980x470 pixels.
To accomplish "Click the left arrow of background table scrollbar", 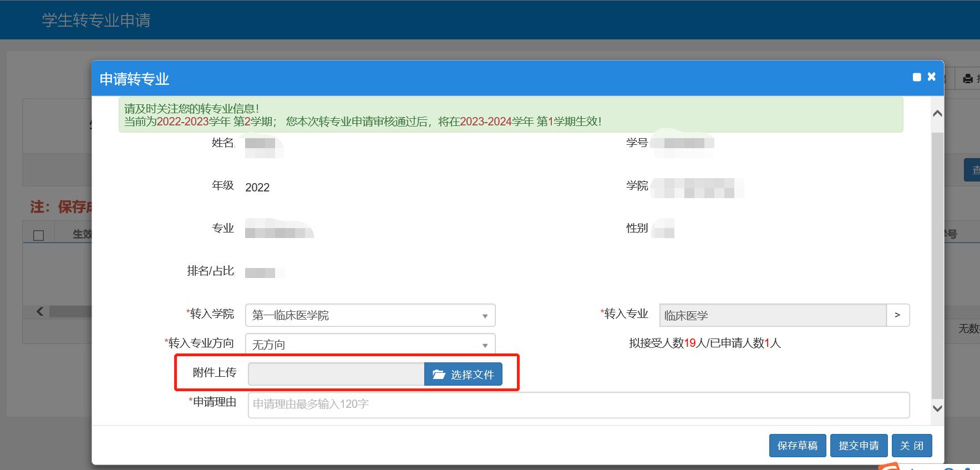I will point(40,311).
